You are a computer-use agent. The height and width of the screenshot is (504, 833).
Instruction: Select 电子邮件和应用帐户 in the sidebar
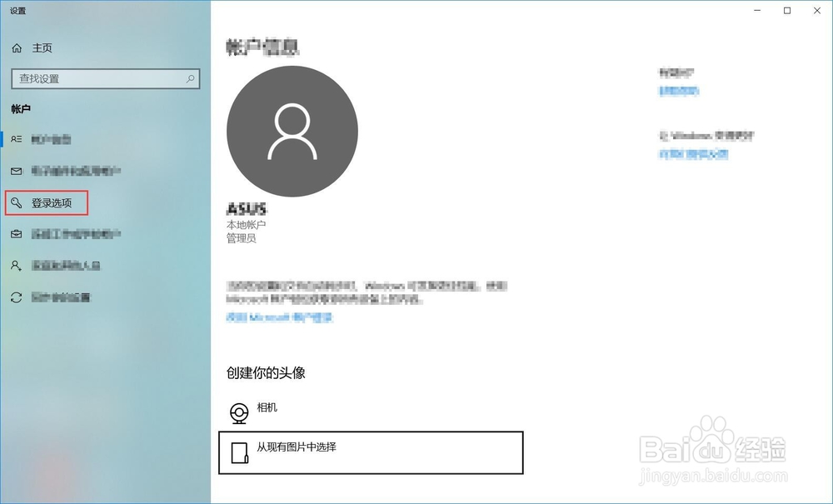pos(71,171)
